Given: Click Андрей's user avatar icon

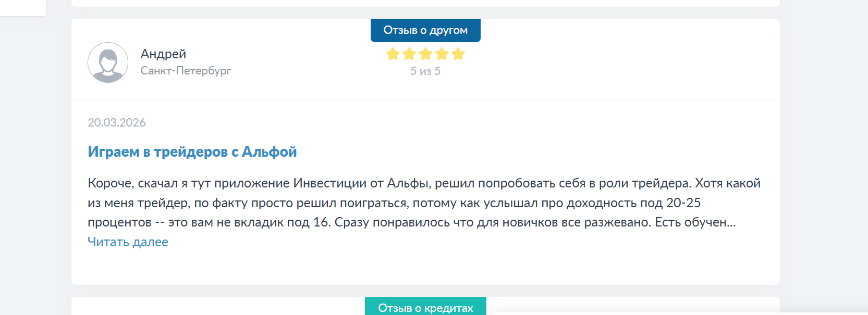Looking at the screenshot, I should pyautogui.click(x=108, y=62).
